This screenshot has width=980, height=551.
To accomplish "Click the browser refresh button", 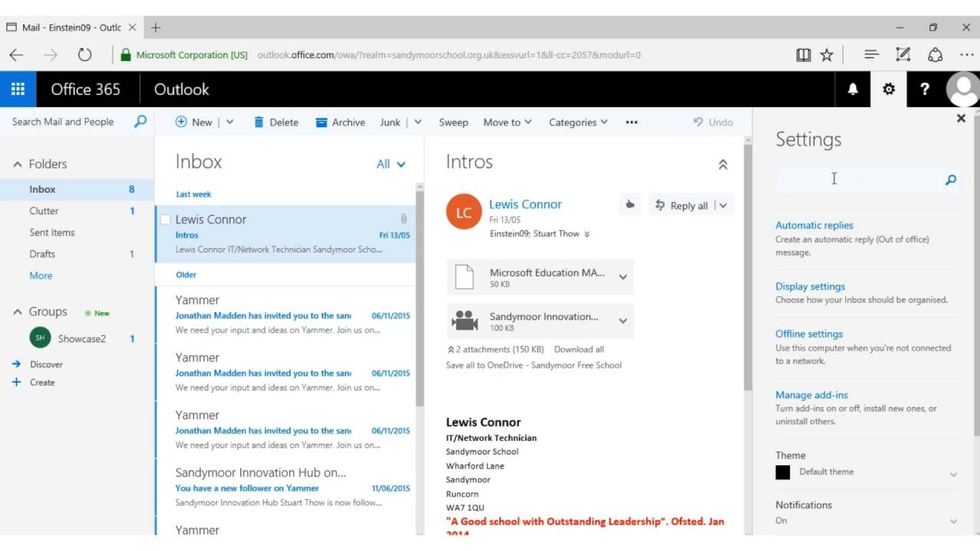I will 84,54.
